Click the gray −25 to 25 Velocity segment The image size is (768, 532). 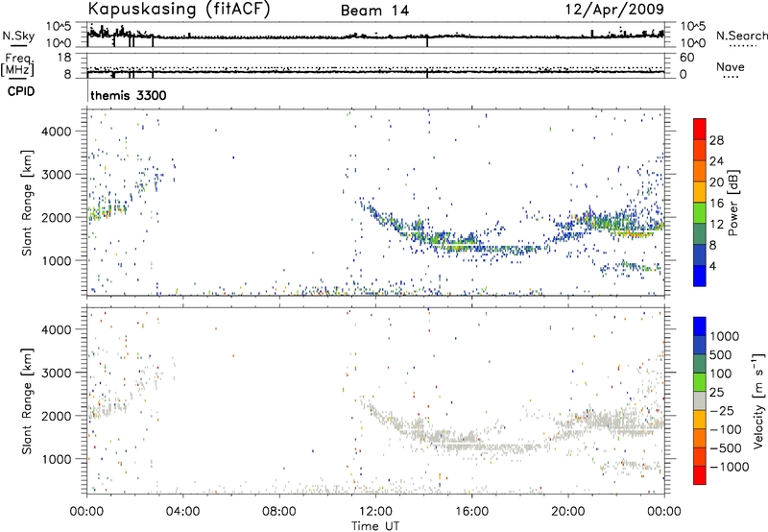[700, 401]
